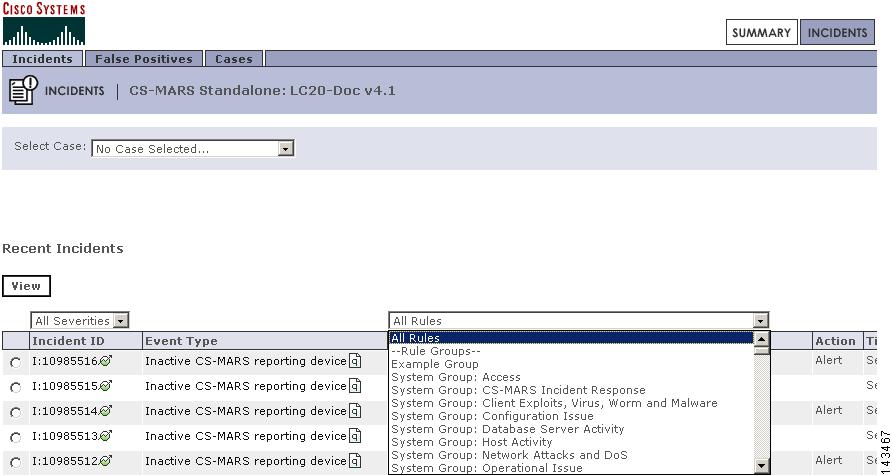Click the rules list scrollbar thumb

pos(761,350)
